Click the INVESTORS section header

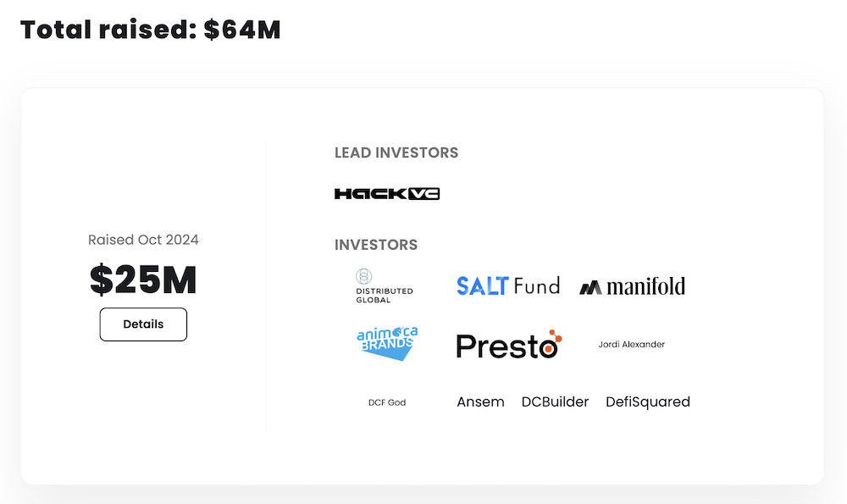point(376,244)
